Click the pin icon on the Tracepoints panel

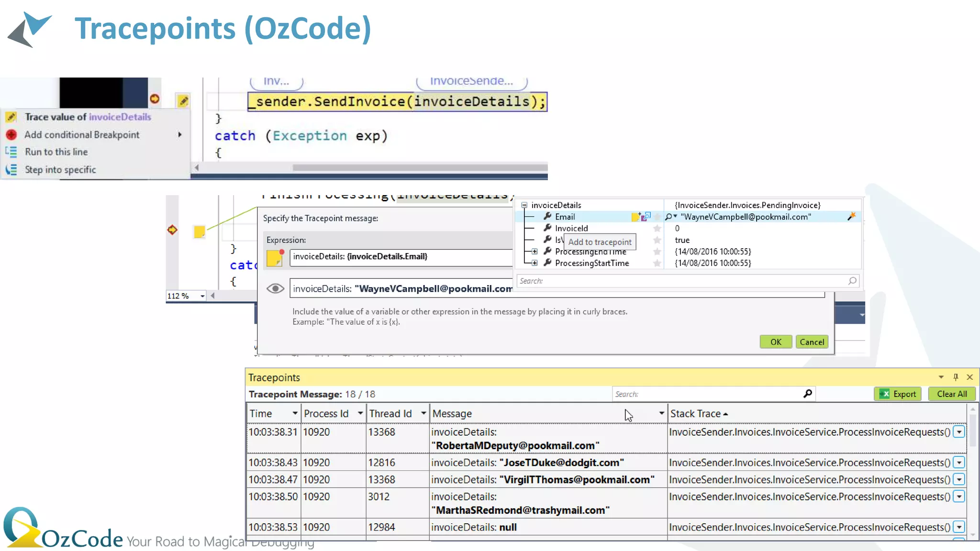tap(956, 377)
